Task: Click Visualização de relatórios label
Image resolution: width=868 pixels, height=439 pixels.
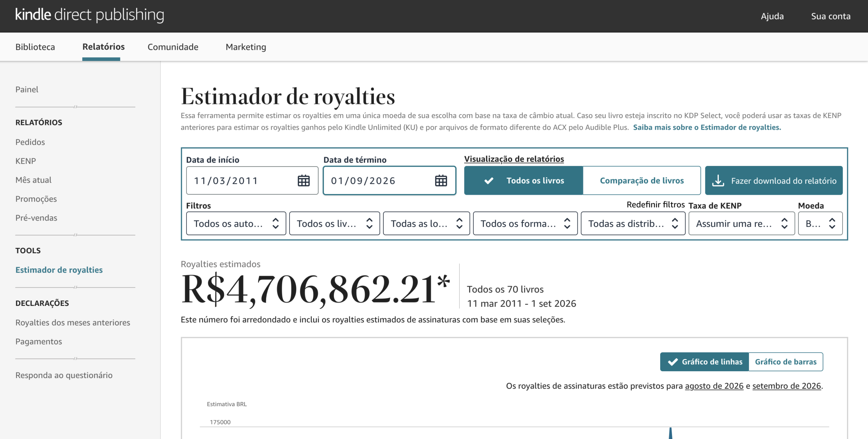Action: coord(514,159)
